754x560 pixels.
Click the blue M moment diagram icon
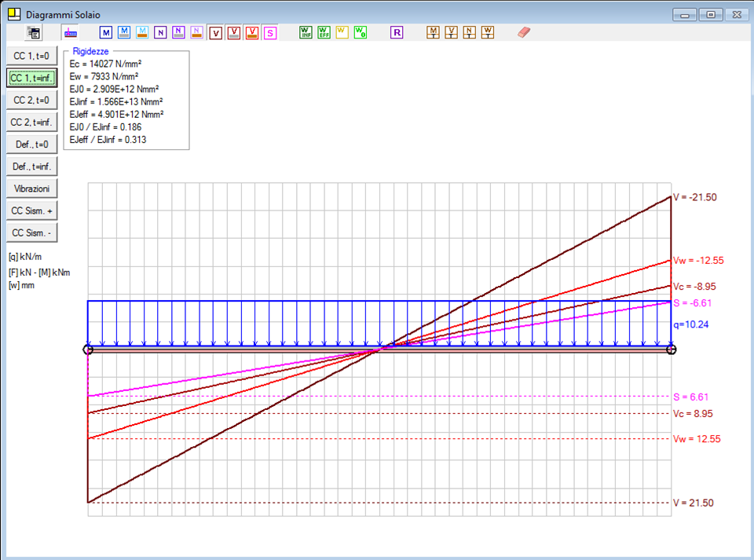(106, 32)
